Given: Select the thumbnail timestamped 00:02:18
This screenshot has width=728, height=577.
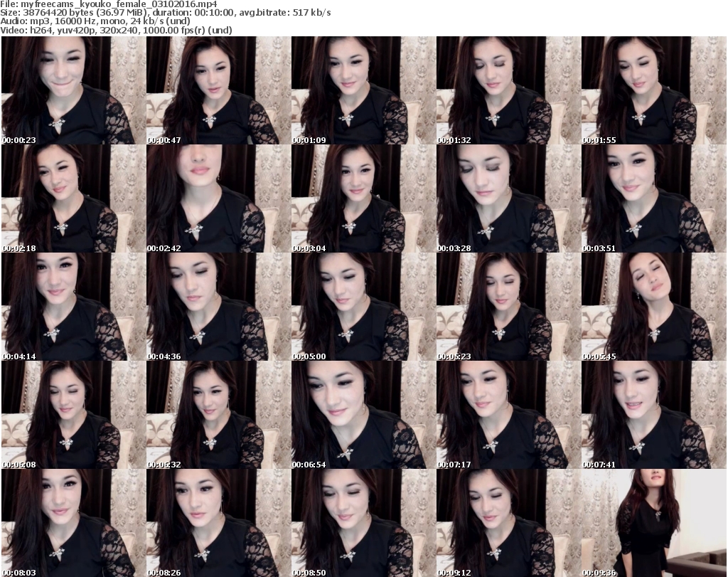Looking at the screenshot, I should coord(73,198).
